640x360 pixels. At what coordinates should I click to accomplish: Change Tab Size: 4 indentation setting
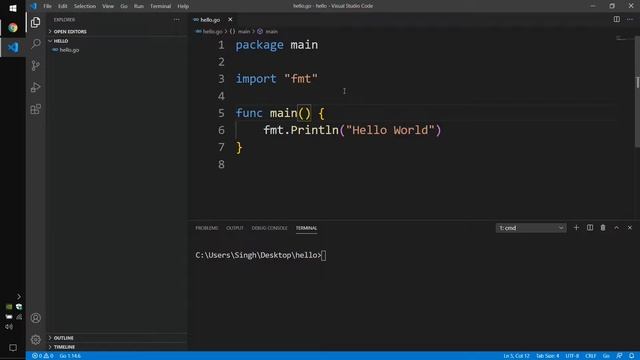pyautogui.click(x=547, y=356)
